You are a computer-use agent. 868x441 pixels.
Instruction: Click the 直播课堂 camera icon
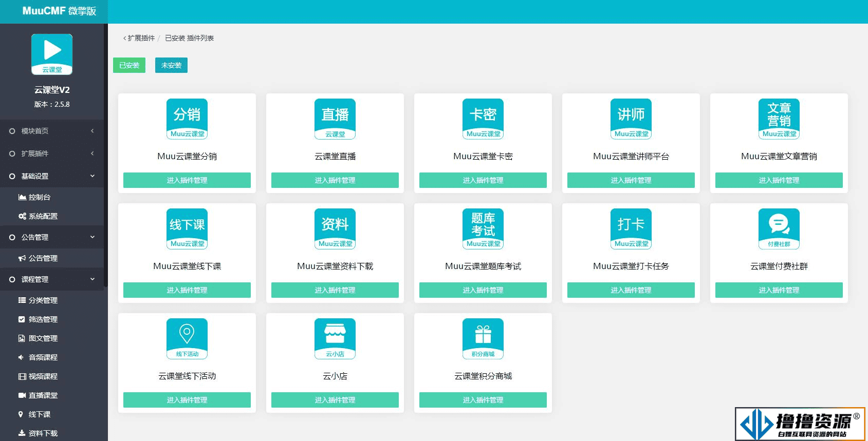pyautogui.click(x=22, y=395)
